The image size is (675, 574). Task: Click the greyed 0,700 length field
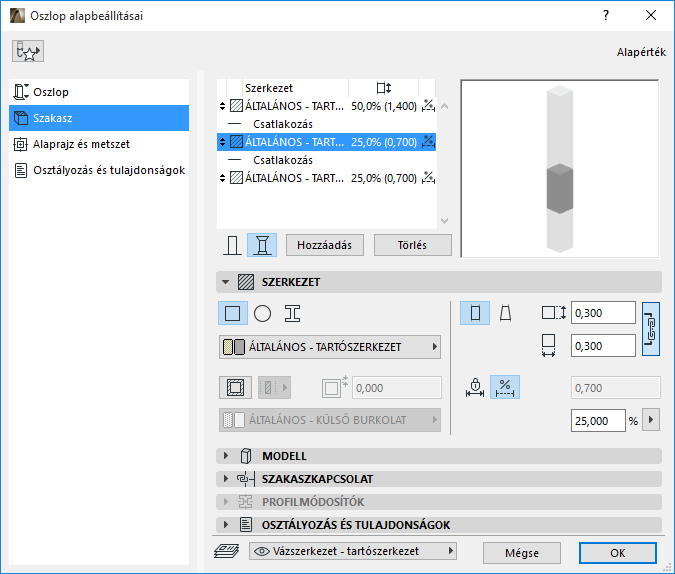(616, 388)
